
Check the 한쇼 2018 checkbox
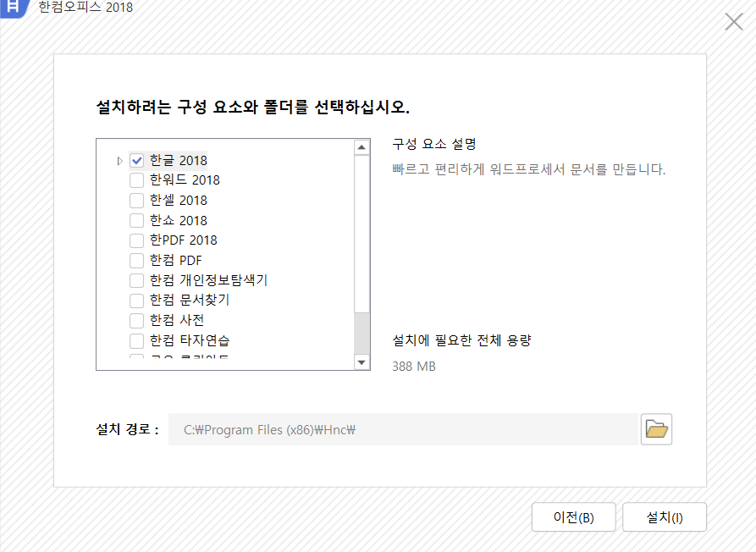point(137,220)
